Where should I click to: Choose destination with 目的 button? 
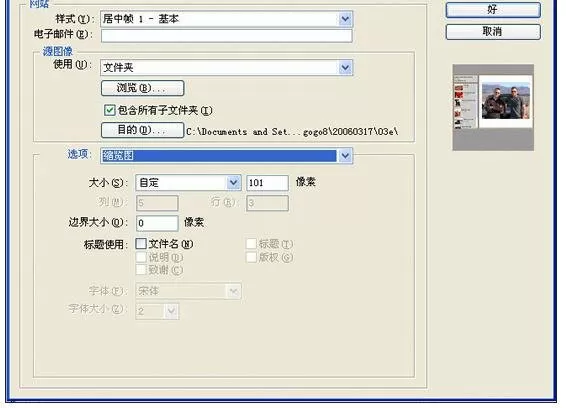pyautogui.click(x=142, y=130)
